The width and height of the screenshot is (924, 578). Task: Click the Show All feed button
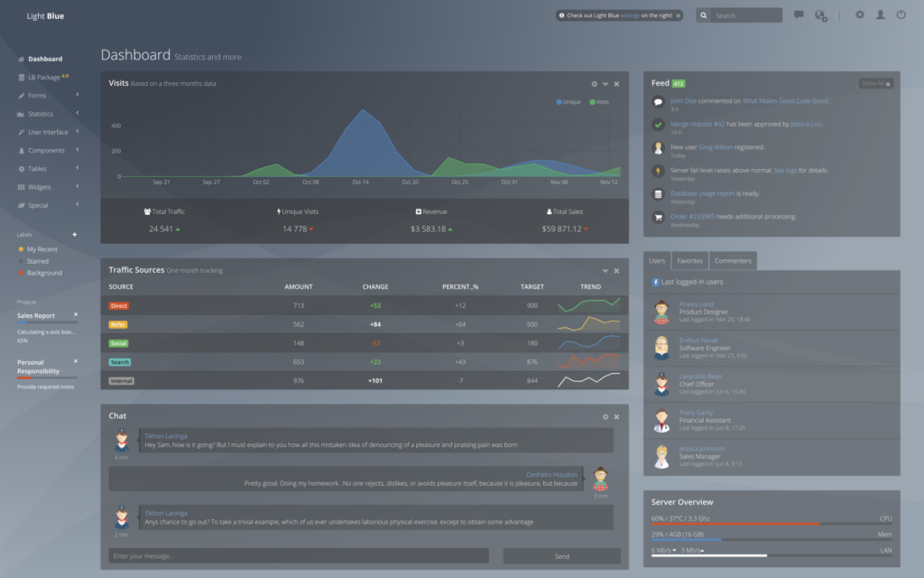coord(875,83)
